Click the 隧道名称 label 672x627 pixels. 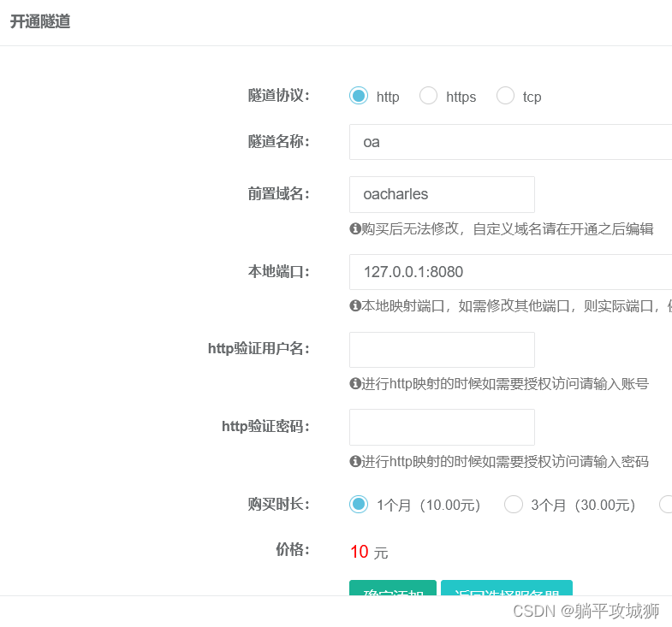tap(278, 141)
